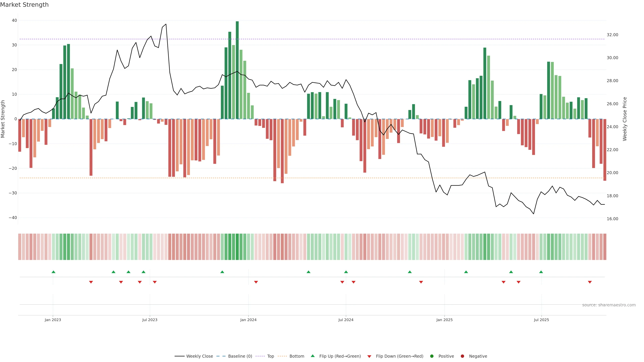Click the first green flip-up triangle marker
Screen dimensions: 644x362
pos(53,272)
